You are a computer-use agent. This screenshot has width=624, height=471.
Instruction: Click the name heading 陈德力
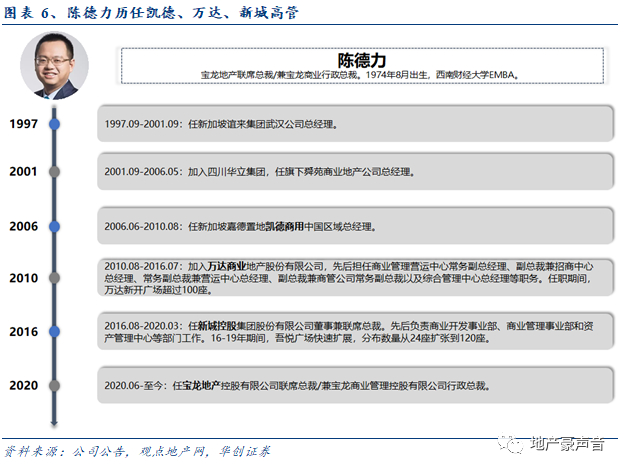click(x=362, y=60)
